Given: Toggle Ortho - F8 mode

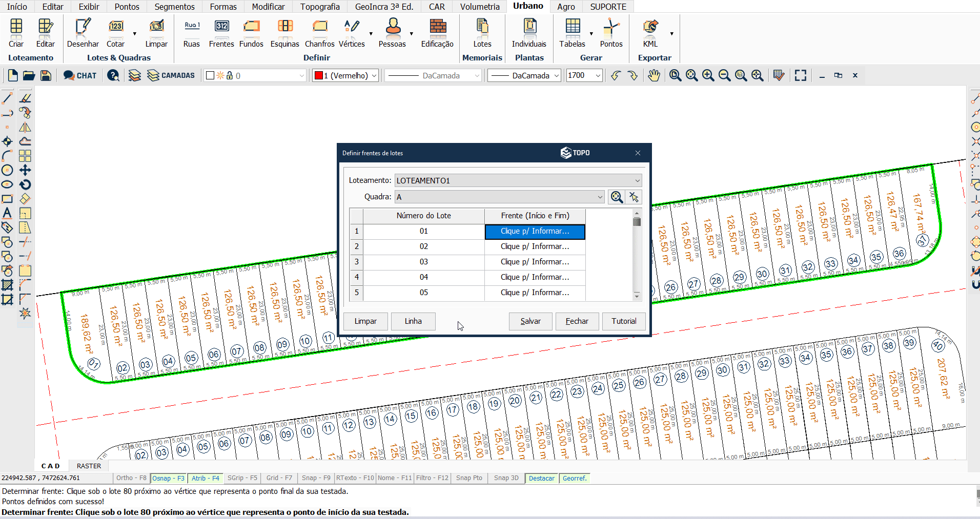Looking at the screenshot, I should point(131,478).
